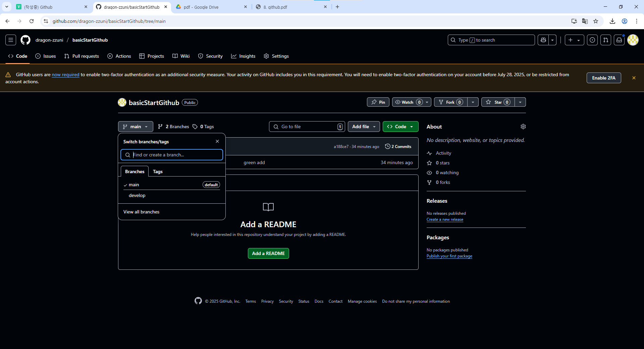Switch to the develop branch
Viewport: 644px width, 349px height.
coord(172,195)
